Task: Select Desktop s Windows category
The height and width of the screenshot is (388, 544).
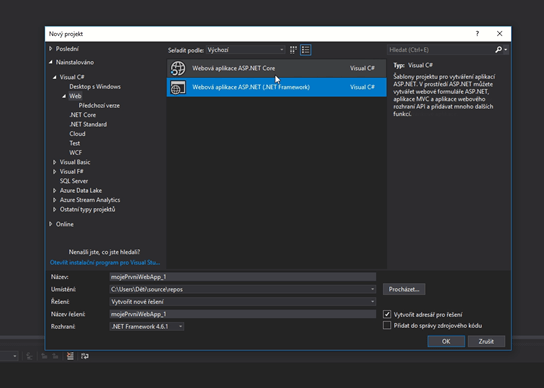Action: click(x=95, y=87)
